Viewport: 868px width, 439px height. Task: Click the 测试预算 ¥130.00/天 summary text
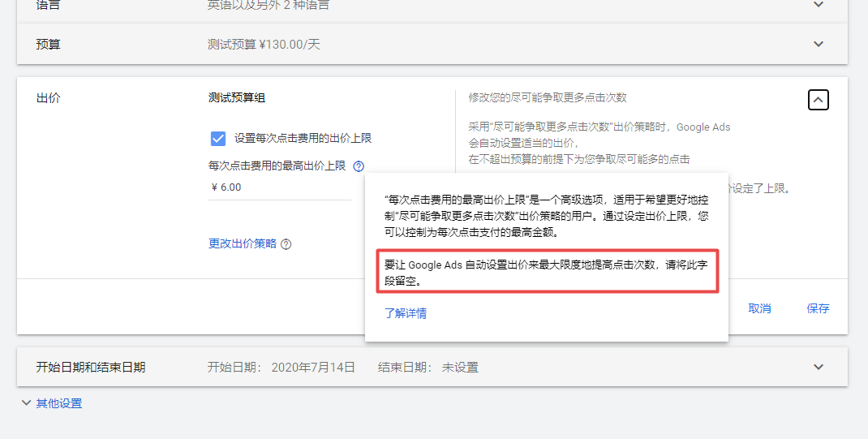[264, 45]
